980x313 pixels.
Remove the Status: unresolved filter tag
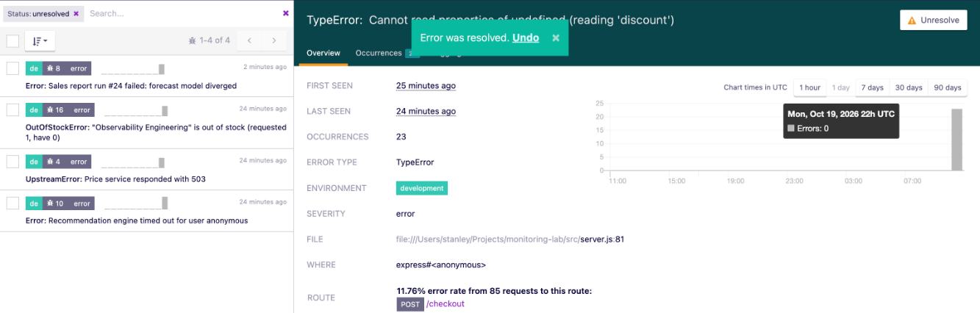[76, 13]
